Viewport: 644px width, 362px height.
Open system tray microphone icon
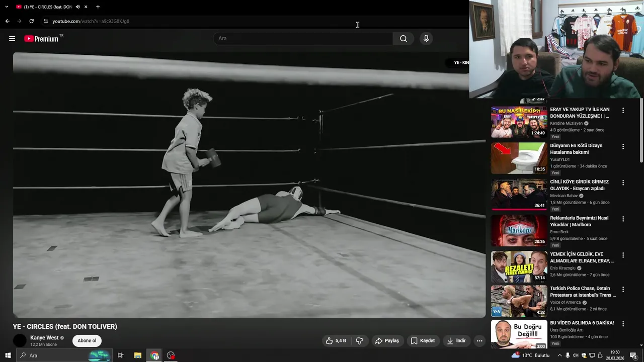coord(568,355)
